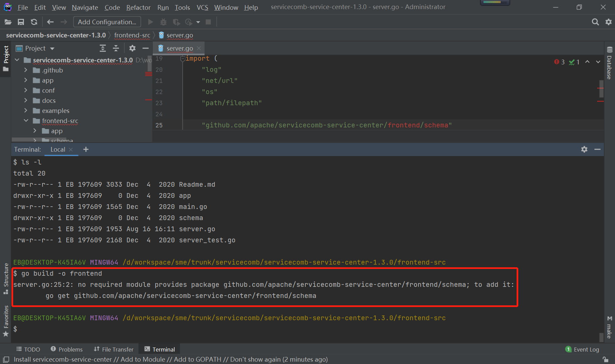The image size is (615, 364).
Task: Click the Save All toolbar icon
Action: coord(21,22)
